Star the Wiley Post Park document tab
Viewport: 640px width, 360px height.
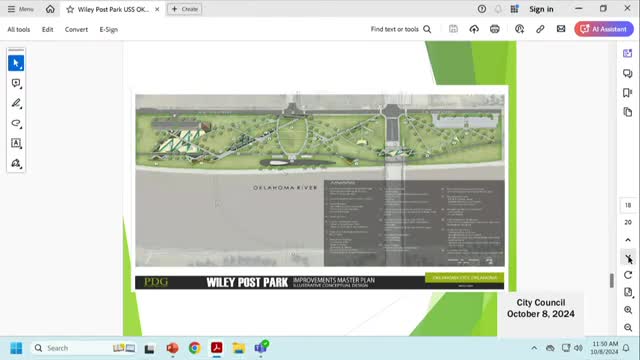pyautogui.click(x=70, y=9)
